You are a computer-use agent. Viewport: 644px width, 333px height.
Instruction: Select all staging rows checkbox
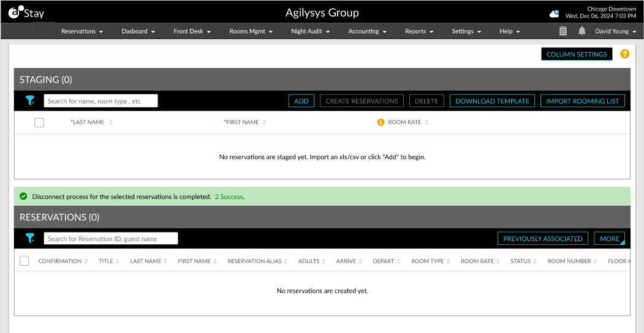tap(39, 122)
